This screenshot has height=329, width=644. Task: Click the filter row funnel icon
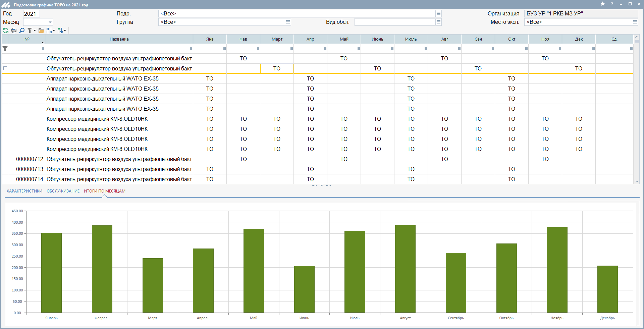point(5,49)
